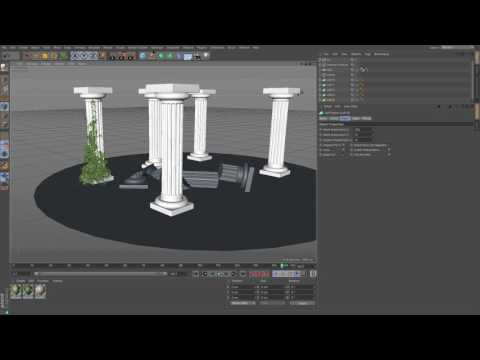Open View menu in Object Manager
Screen dimensions: 480x360
pyautogui.click(x=344, y=54)
